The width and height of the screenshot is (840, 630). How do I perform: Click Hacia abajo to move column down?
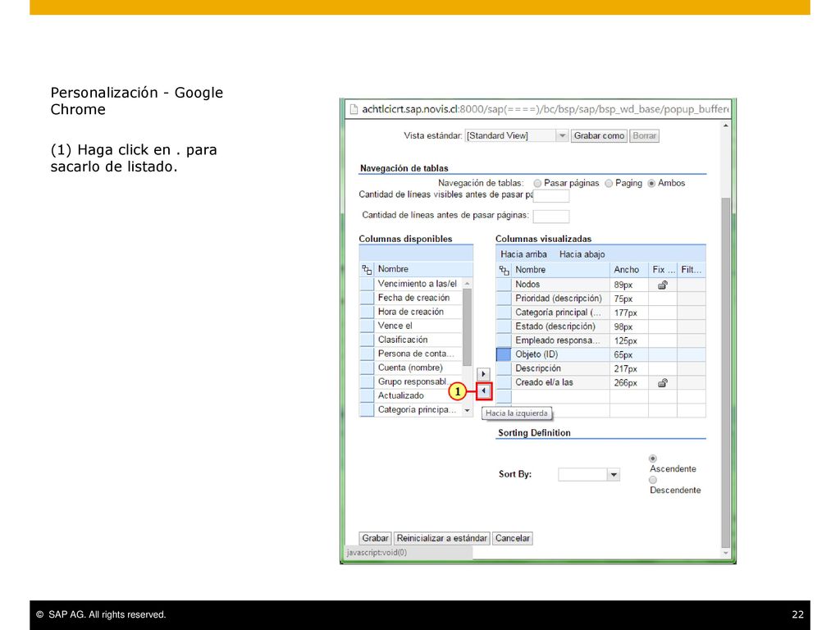point(582,254)
